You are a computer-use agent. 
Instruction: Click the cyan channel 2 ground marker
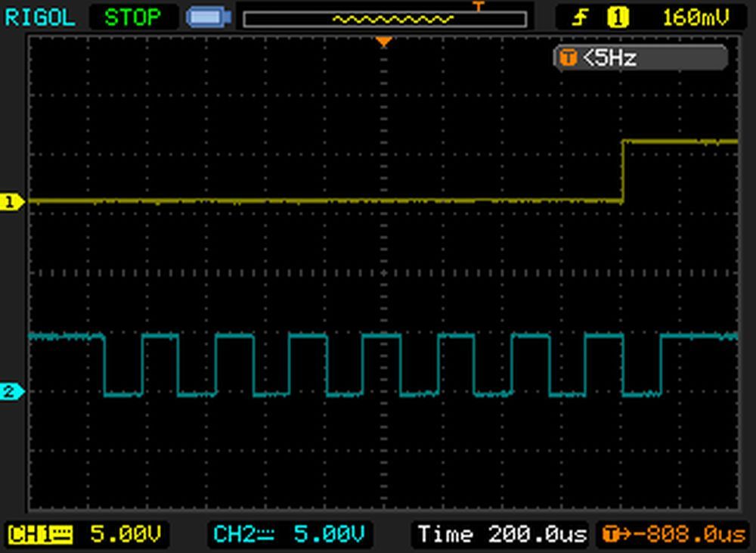pos(13,391)
